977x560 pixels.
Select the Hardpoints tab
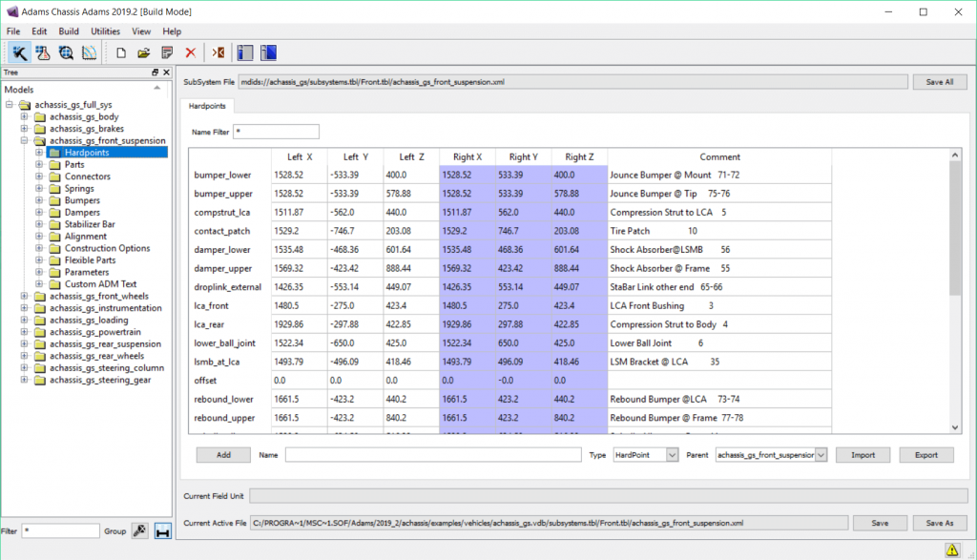click(x=207, y=106)
